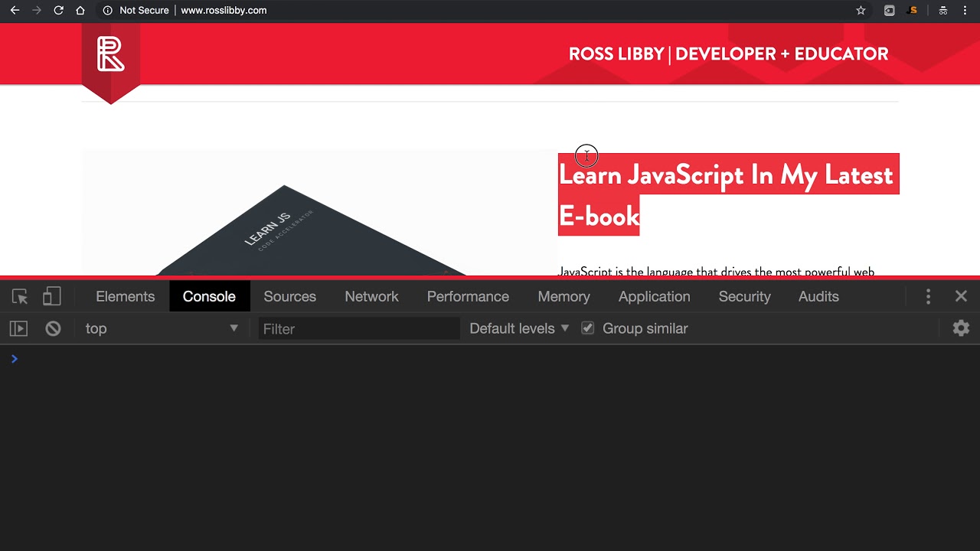Reload the page with the refresh icon
The height and width of the screenshot is (551, 980).
(x=58, y=11)
